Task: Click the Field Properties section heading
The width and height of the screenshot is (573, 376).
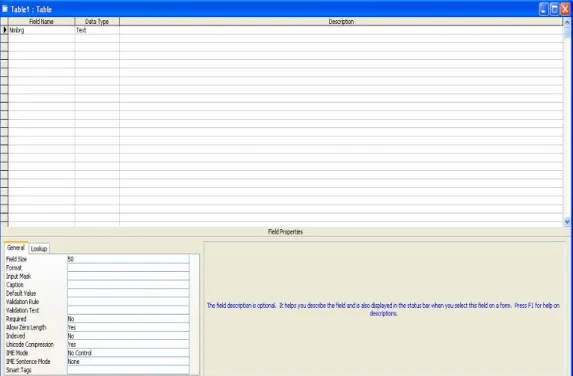Action: pyautogui.click(x=285, y=232)
